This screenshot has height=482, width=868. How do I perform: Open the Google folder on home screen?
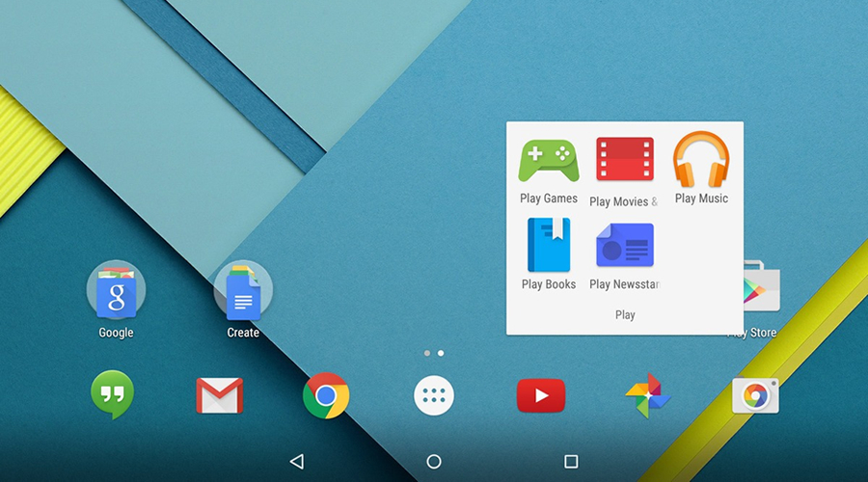click(116, 289)
